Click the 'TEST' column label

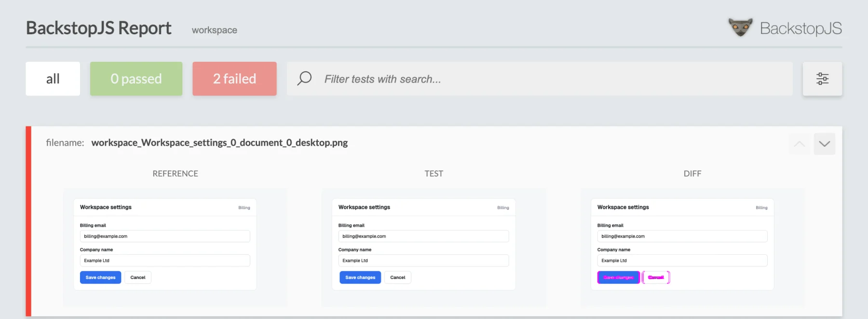[x=434, y=174]
